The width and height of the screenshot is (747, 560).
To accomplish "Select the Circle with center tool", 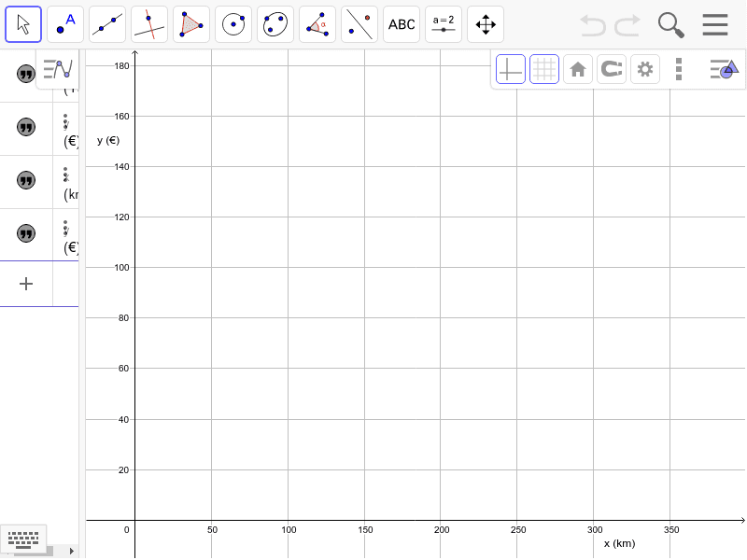I will [233, 24].
